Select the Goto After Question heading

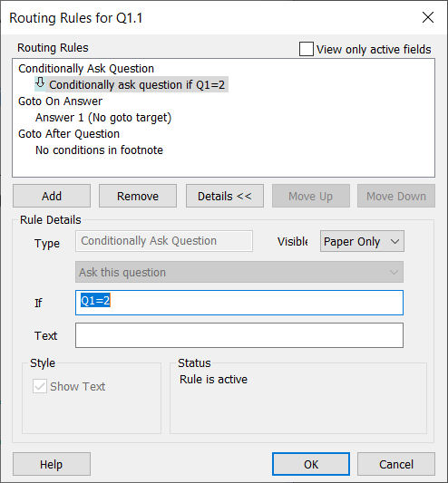tap(69, 134)
